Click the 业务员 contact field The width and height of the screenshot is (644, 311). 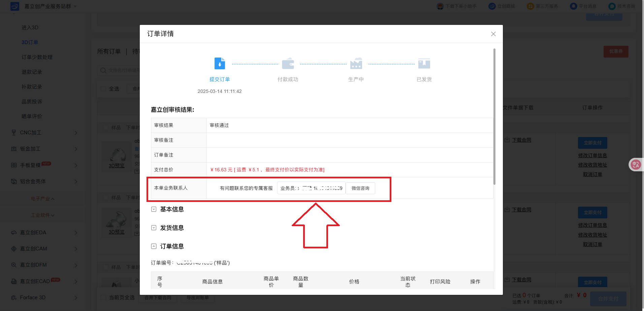311,188
